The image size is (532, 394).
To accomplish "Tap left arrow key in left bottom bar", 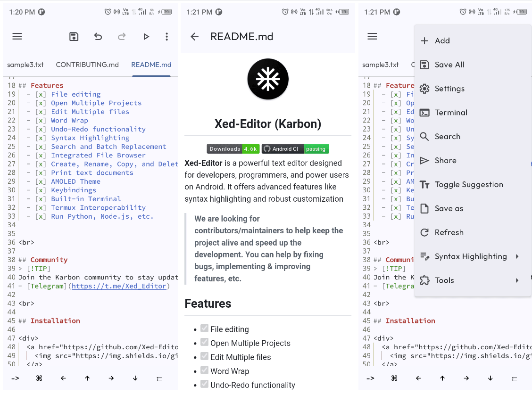I will tap(63, 378).
